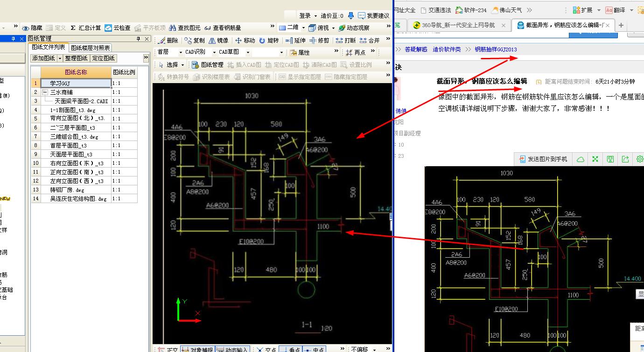
Task: Click the 复制 copy tool
Action: [x=195, y=41]
